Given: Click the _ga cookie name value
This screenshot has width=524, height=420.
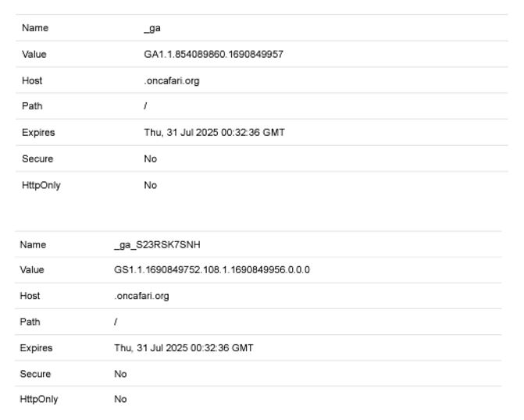Looking at the screenshot, I should pos(152,28).
